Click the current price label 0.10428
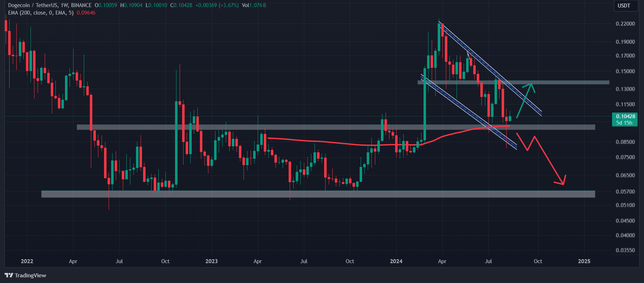644x283 pixels. (x=625, y=116)
